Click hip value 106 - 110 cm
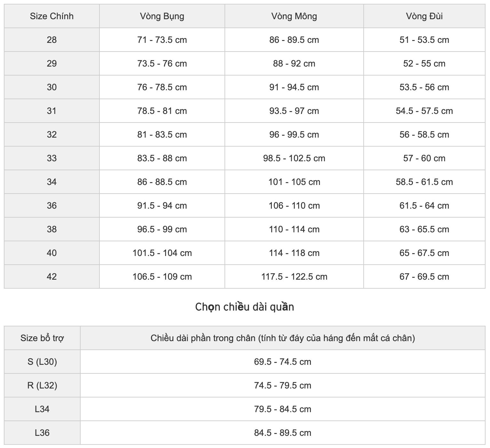Screen dimensions: 490x448 [294, 205]
